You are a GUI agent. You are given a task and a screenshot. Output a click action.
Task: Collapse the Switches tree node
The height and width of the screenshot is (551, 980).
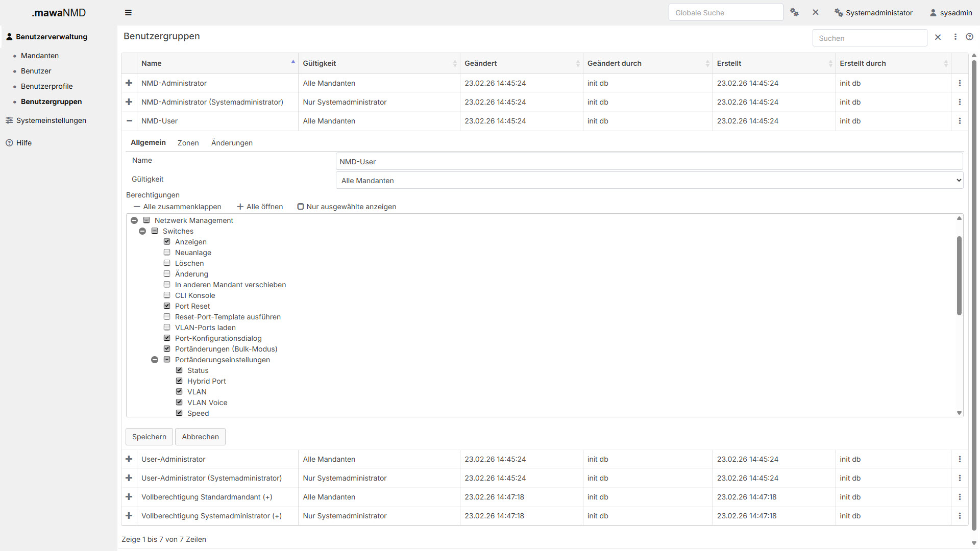click(x=142, y=231)
